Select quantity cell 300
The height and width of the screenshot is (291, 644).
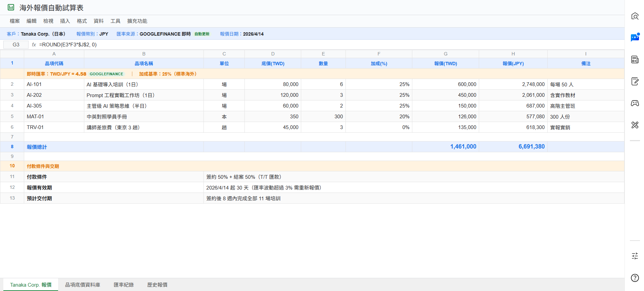click(323, 117)
